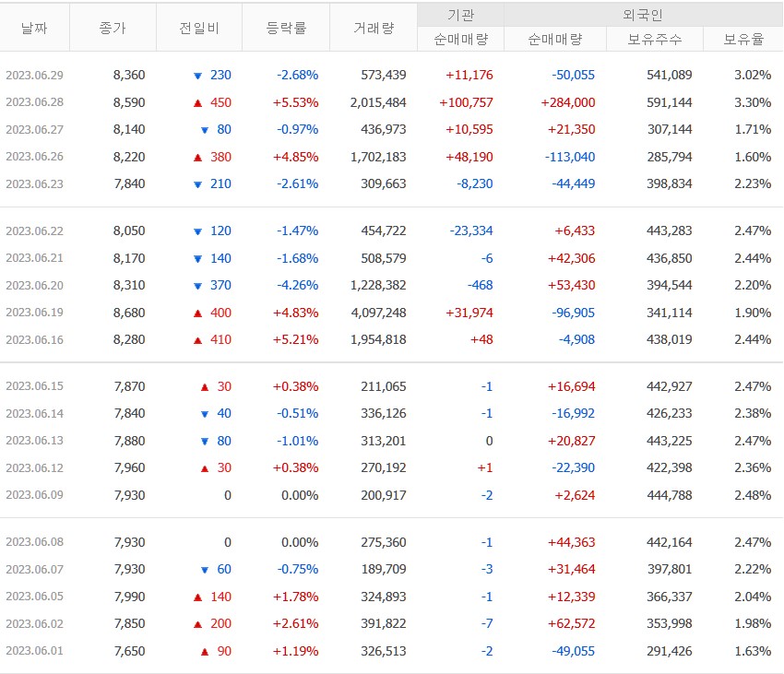
Task: Click institution net buy +11,176
Action: (469, 75)
